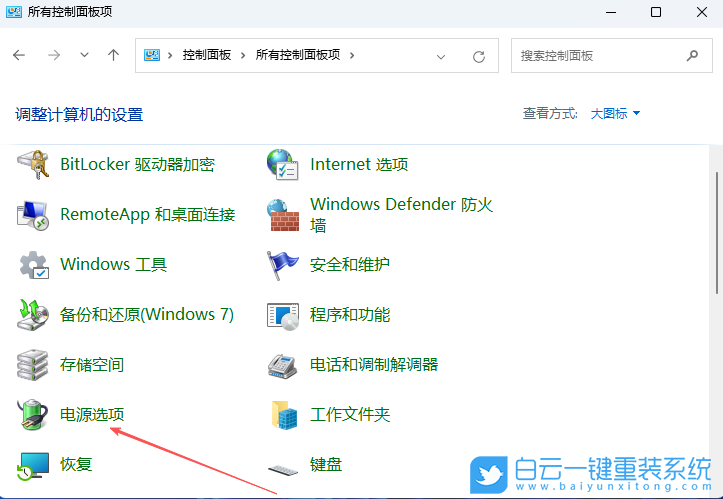
Task: Click the control panel icon in title bar
Action: pos(14,12)
